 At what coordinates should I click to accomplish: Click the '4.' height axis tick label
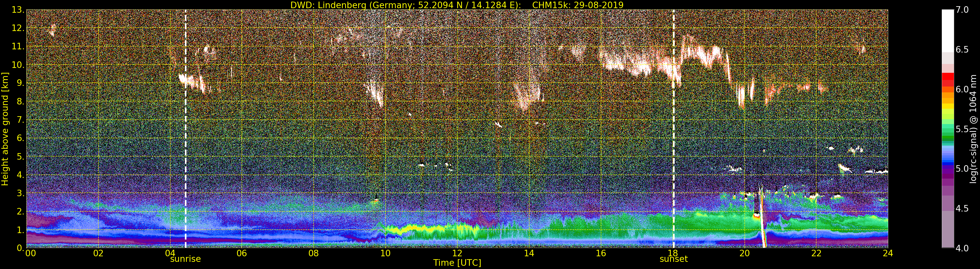point(21,175)
